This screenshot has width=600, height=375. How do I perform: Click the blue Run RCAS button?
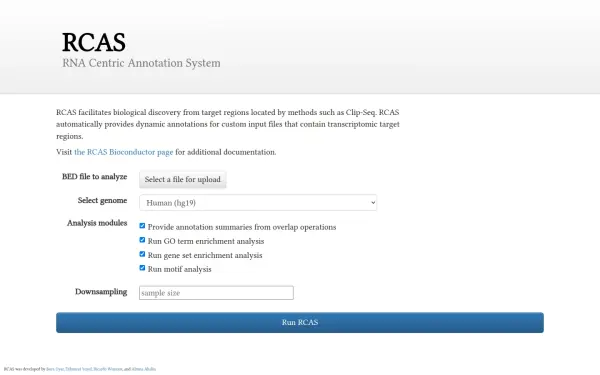(300, 323)
